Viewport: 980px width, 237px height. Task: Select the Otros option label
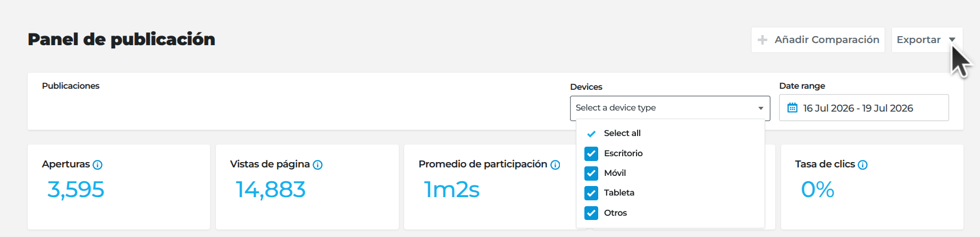tap(615, 213)
